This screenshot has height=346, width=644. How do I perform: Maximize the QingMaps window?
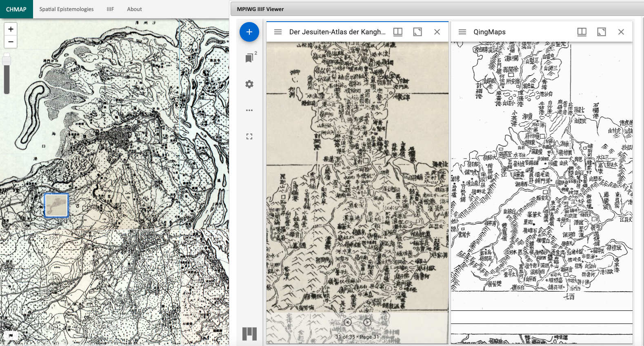pos(602,32)
